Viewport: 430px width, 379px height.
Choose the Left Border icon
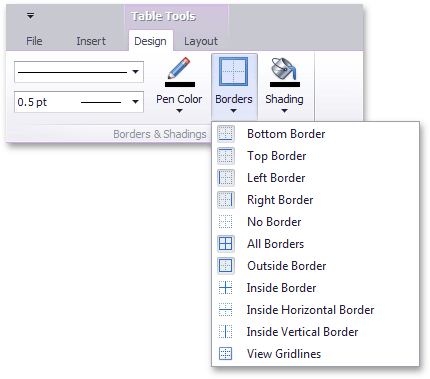(x=226, y=178)
